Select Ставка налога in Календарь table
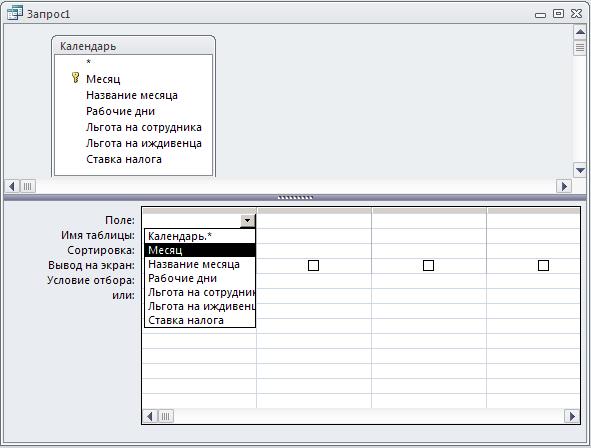 click(x=124, y=159)
